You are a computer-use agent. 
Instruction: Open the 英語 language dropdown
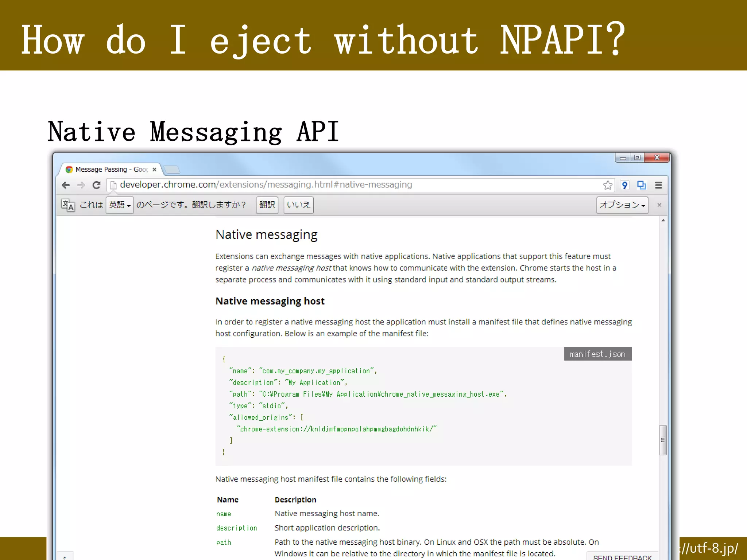120,205
